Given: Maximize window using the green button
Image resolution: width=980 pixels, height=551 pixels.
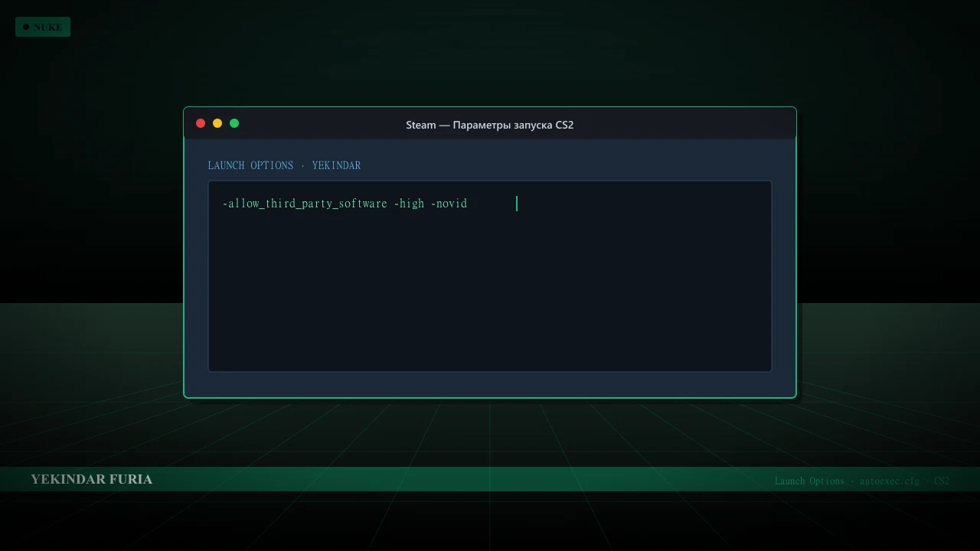Looking at the screenshot, I should pyautogui.click(x=234, y=123).
